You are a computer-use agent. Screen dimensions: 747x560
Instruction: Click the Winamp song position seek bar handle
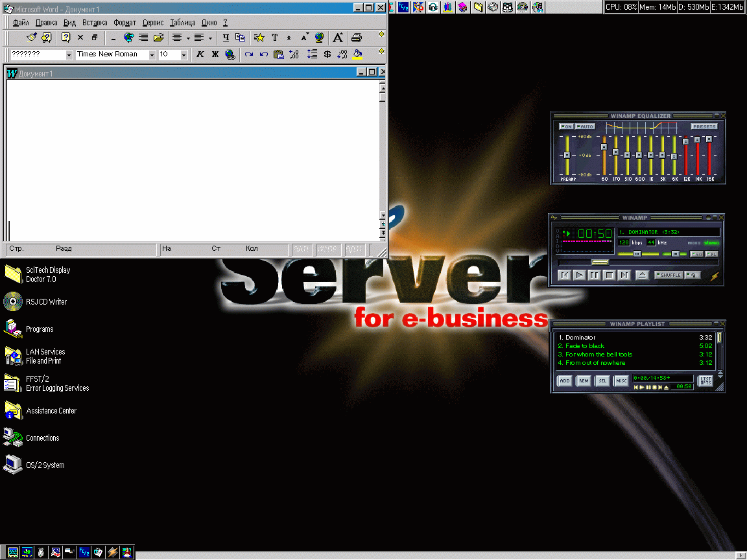pyautogui.click(x=600, y=262)
